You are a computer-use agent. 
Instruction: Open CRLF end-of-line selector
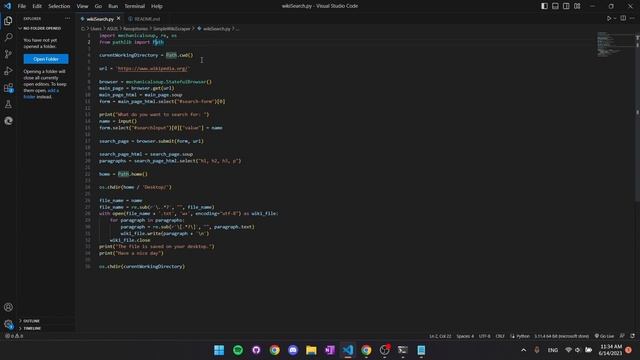(x=500, y=336)
